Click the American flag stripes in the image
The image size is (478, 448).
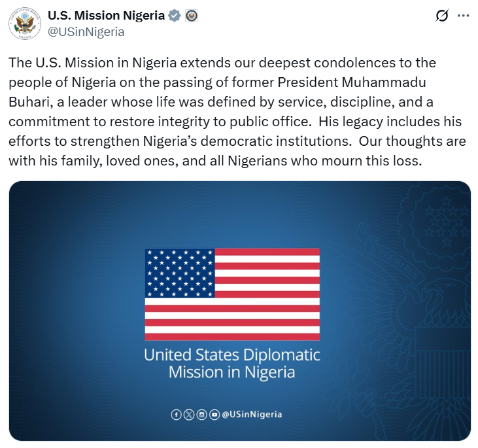coord(268,307)
